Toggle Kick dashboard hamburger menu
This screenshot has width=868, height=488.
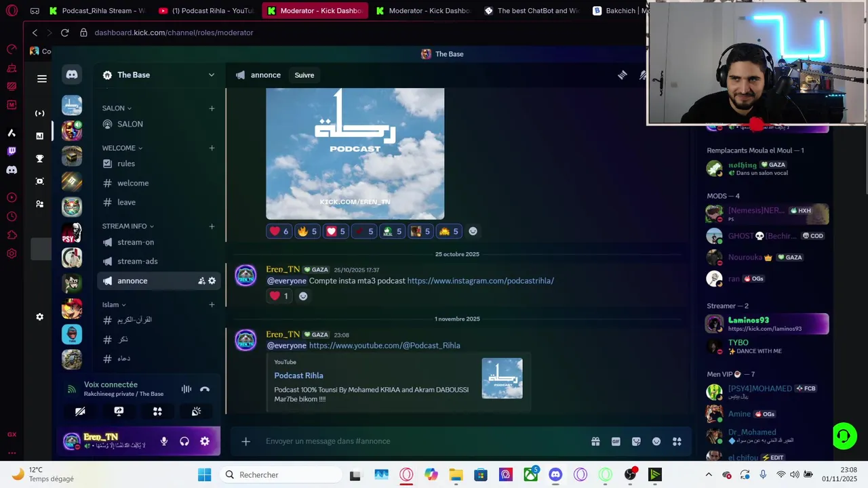[x=42, y=79]
